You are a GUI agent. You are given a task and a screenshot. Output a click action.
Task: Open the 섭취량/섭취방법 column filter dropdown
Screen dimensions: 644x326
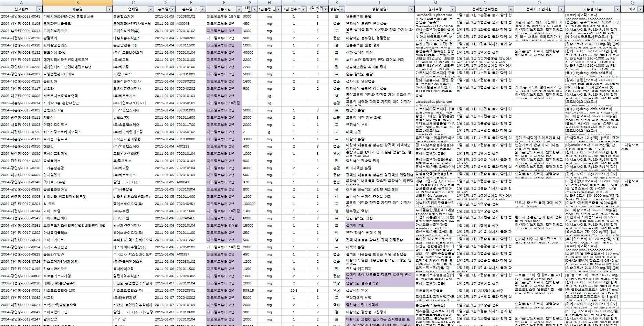510,9
